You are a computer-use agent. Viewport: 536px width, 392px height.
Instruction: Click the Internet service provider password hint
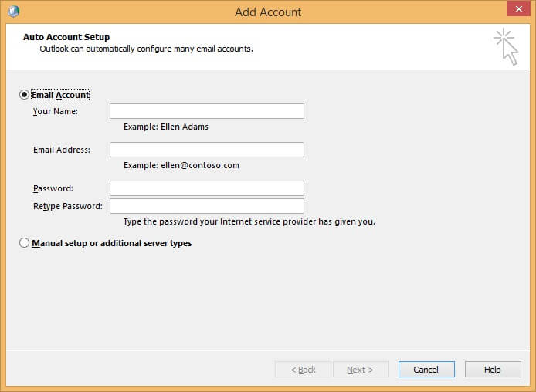click(x=249, y=222)
